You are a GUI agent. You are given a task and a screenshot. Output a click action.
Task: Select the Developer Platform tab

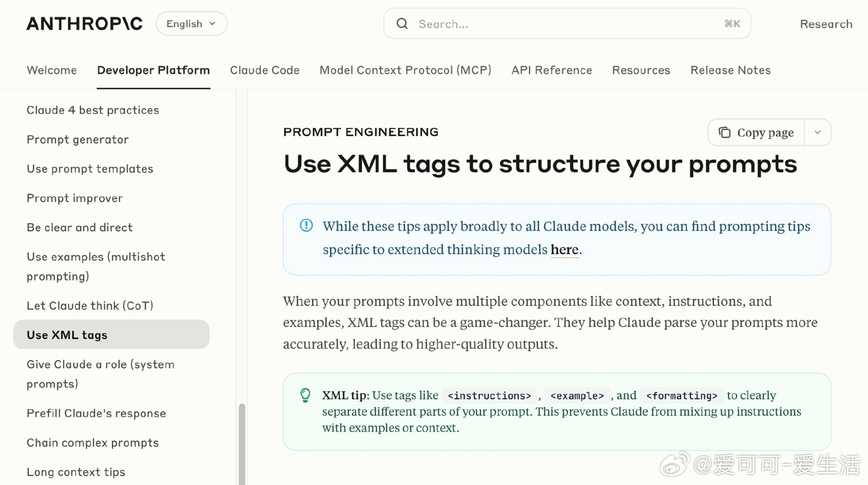pyautogui.click(x=154, y=71)
